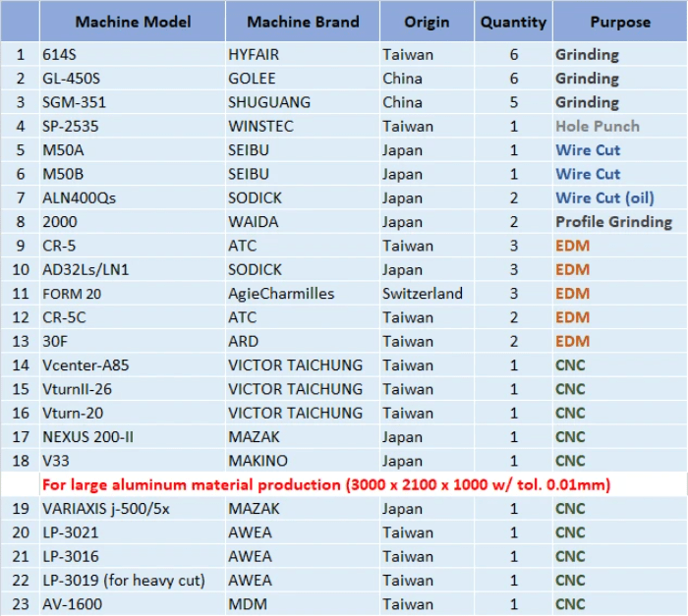Viewport: 688px width, 616px height.
Task: Click the LP-3019 (for heavy cut) cell
Action: (133, 581)
